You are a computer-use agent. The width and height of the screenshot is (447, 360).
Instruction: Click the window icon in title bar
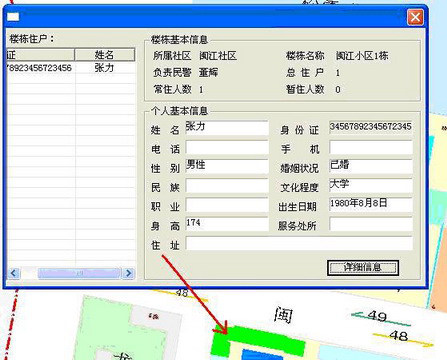[13, 17]
